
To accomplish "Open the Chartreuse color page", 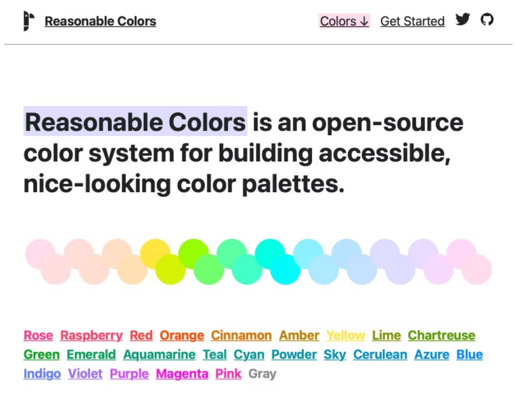I will 441,335.
